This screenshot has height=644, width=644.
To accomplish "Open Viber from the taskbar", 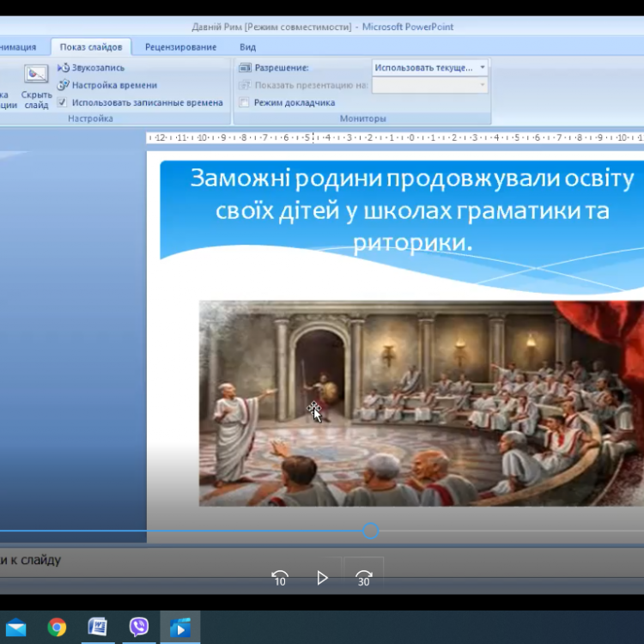I will [x=139, y=627].
